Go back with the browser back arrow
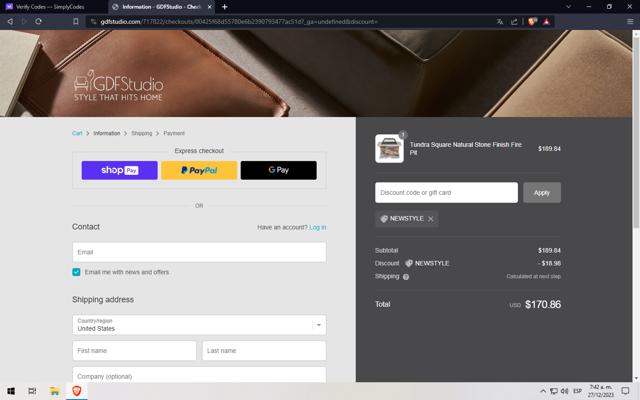The image size is (640, 400). tap(10, 21)
